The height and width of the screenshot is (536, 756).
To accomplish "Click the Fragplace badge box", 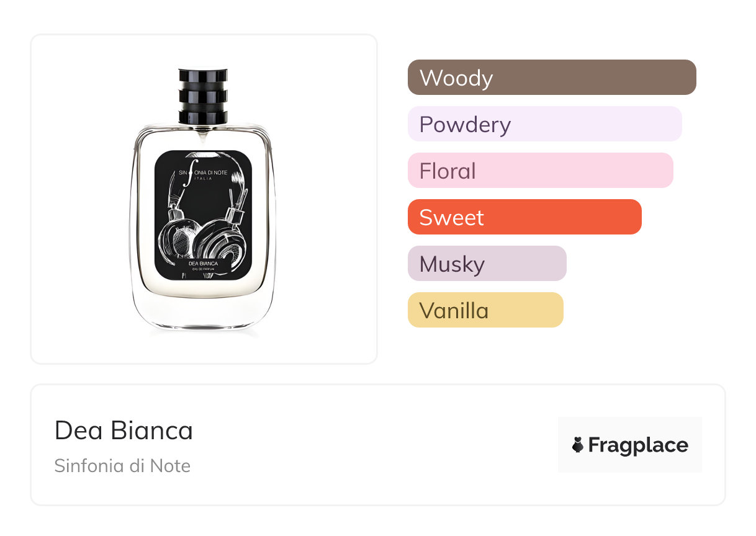I will click(x=630, y=445).
